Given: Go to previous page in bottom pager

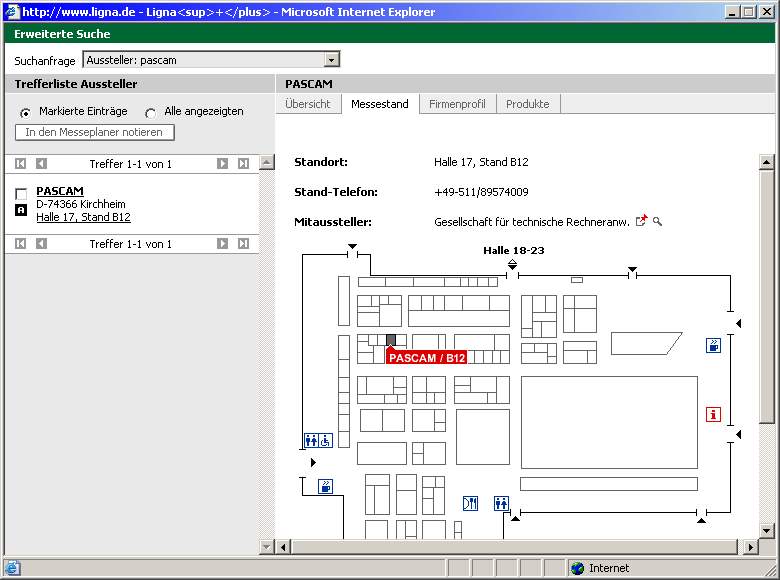Looking at the screenshot, I should point(41,243).
